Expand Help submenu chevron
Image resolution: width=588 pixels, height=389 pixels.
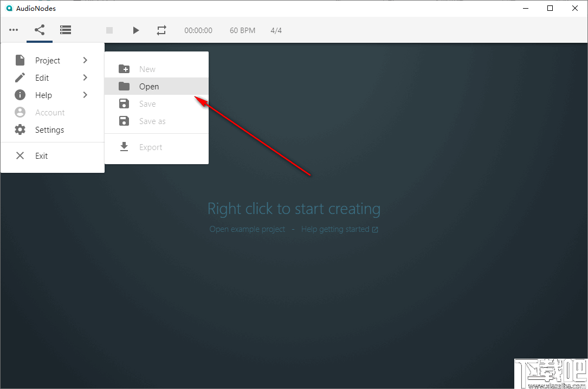pyautogui.click(x=85, y=95)
